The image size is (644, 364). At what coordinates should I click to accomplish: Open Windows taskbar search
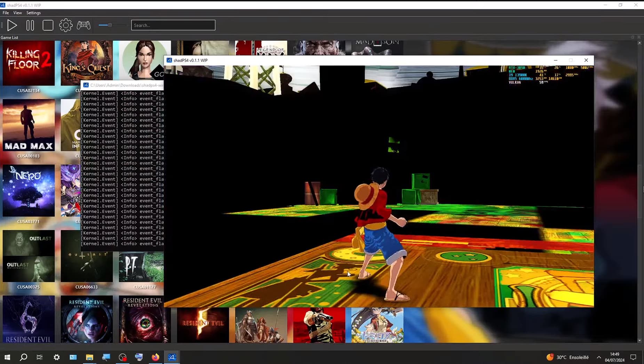pos(23,357)
